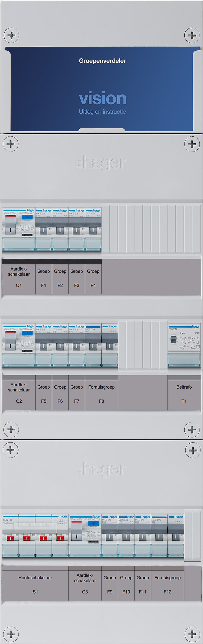Screen dimensions: 203x644
Task: Click the top-left cross-head screw of the cabinet
Action: pos(11,35)
